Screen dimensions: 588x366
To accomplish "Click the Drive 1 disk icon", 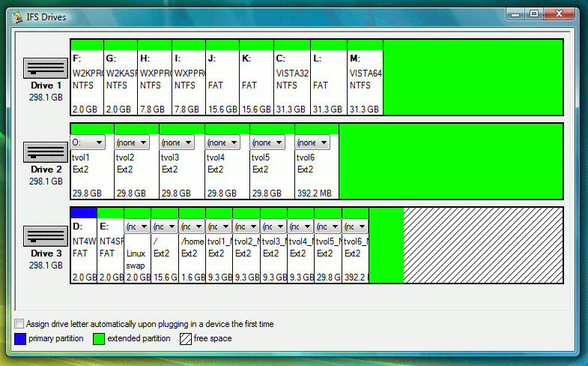I will click(x=45, y=68).
